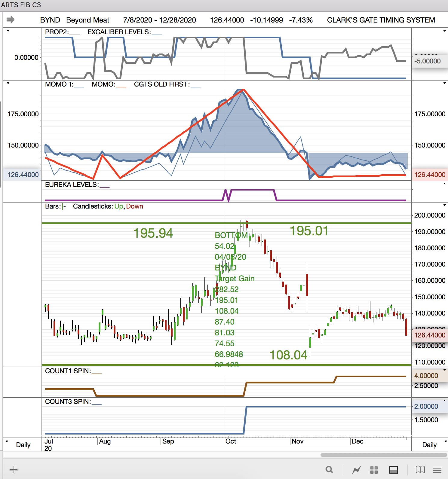Viewport: 448px width, 479px height.
Task: Expand right triangle of MOMO pane
Action: [444, 83]
